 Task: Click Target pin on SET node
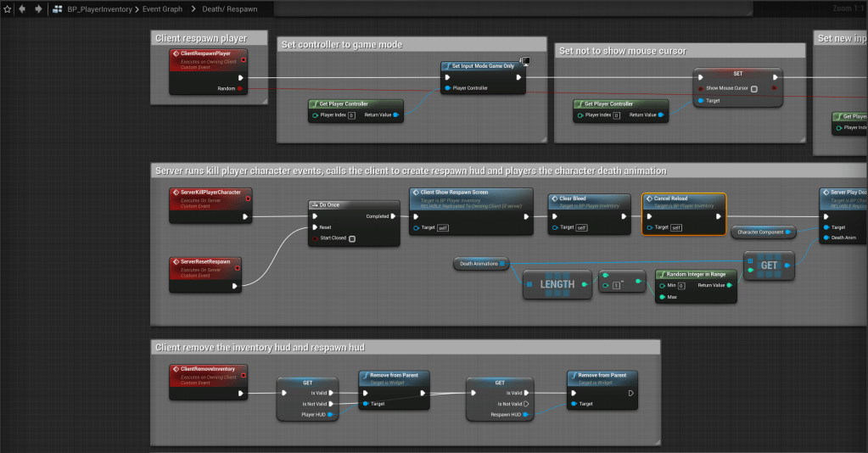[x=701, y=101]
